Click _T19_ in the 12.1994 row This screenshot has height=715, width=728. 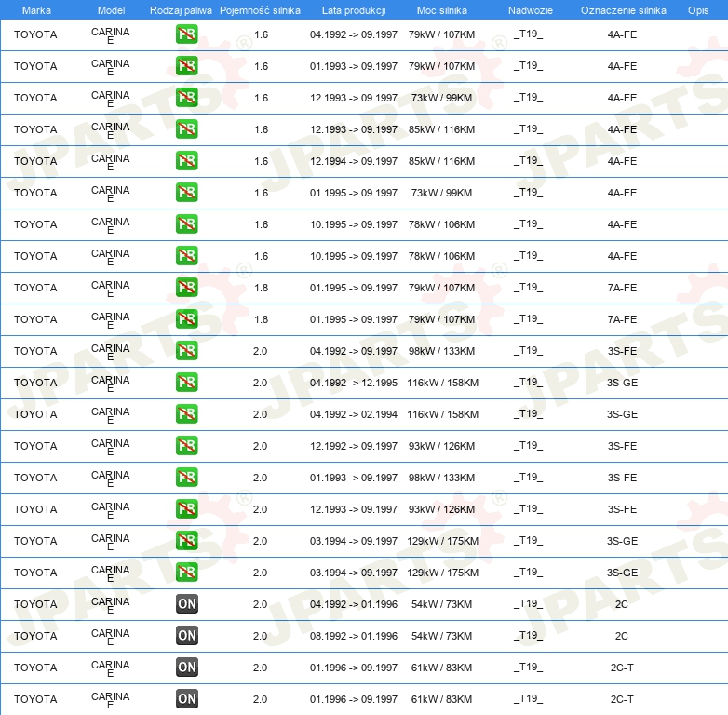point(529,161)
